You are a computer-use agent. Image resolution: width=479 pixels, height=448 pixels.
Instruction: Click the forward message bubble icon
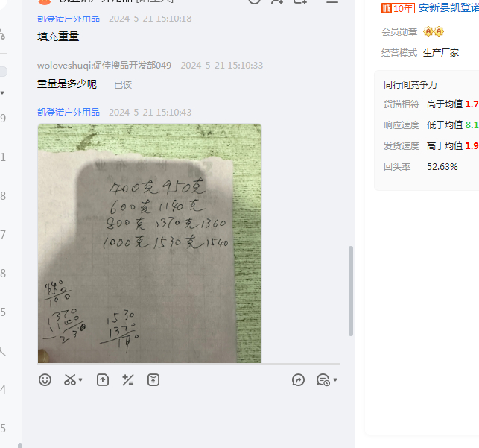pos(298,380)
